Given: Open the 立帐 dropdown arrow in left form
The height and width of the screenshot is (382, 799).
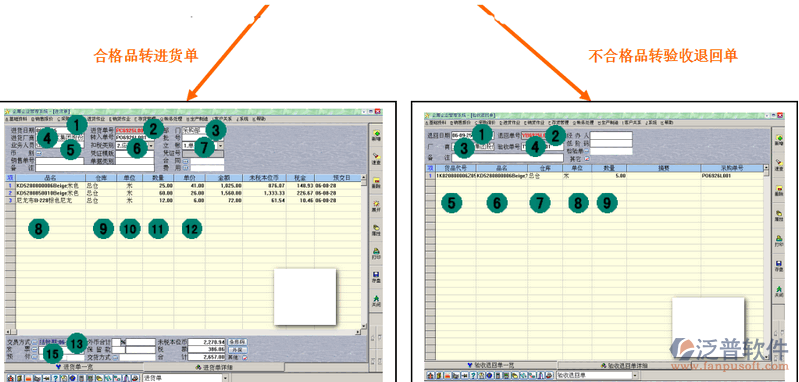Looking at the screenshot, I should click(220, 146).
